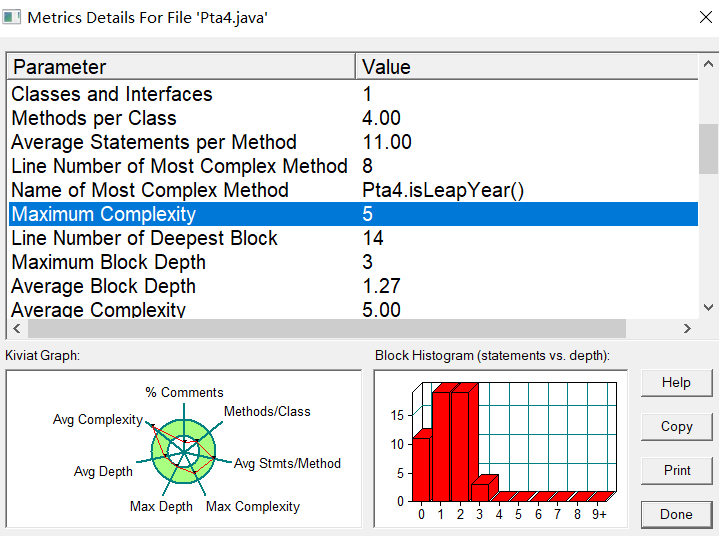This screenshot has width=719, height=536.
Task: Select 'Line Number of Deepest Block' row
Action: [x=354, y=238]
